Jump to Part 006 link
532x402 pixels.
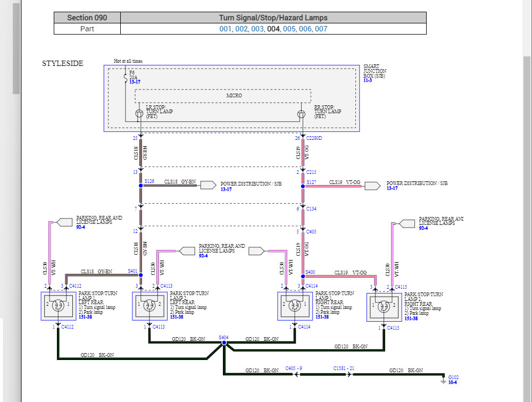tap(305, 29)
